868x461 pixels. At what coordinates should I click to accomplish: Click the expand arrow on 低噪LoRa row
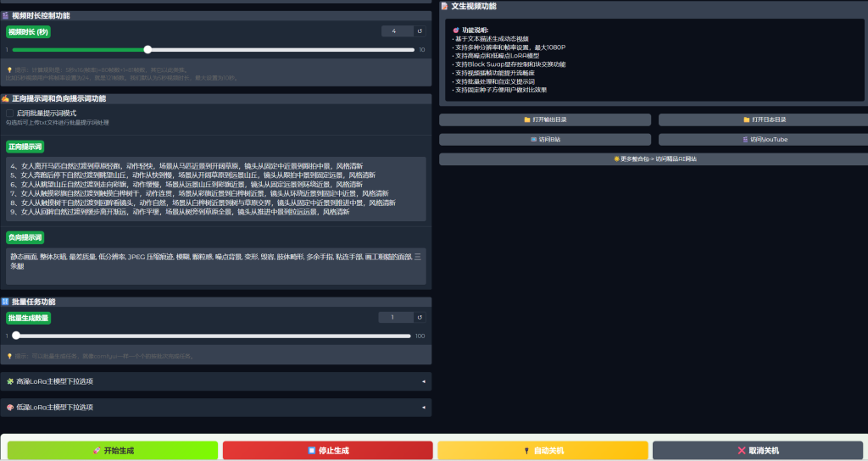(424, 408)
